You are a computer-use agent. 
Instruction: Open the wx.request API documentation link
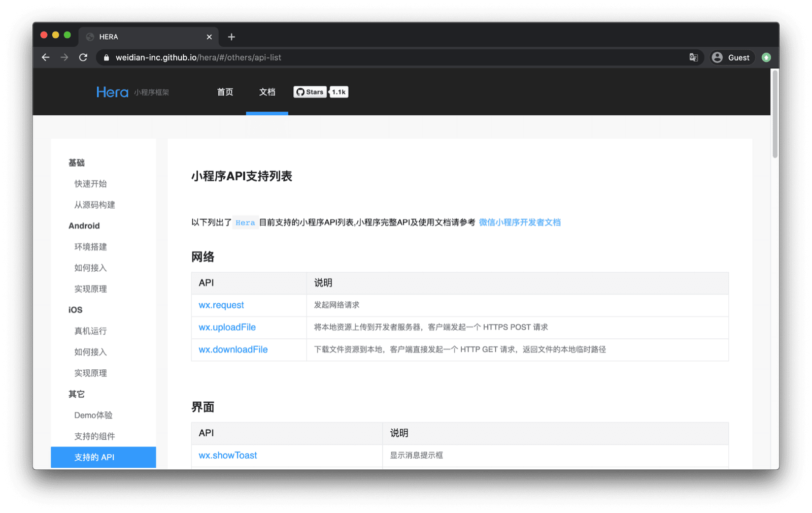[221, 305]
